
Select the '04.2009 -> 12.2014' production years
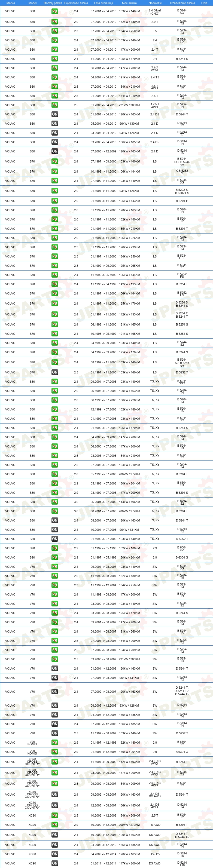coord(104,854)
